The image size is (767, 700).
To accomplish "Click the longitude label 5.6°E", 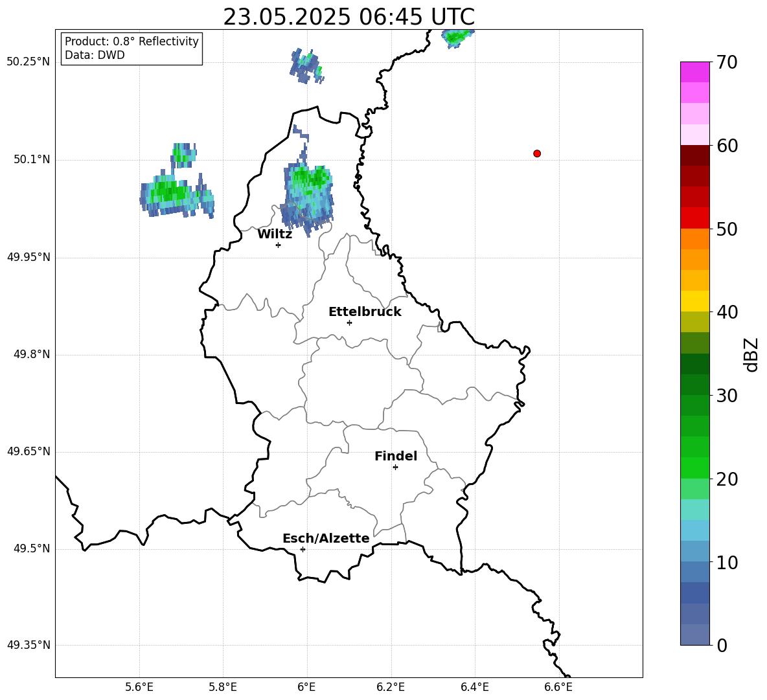I will pos(139,687).
